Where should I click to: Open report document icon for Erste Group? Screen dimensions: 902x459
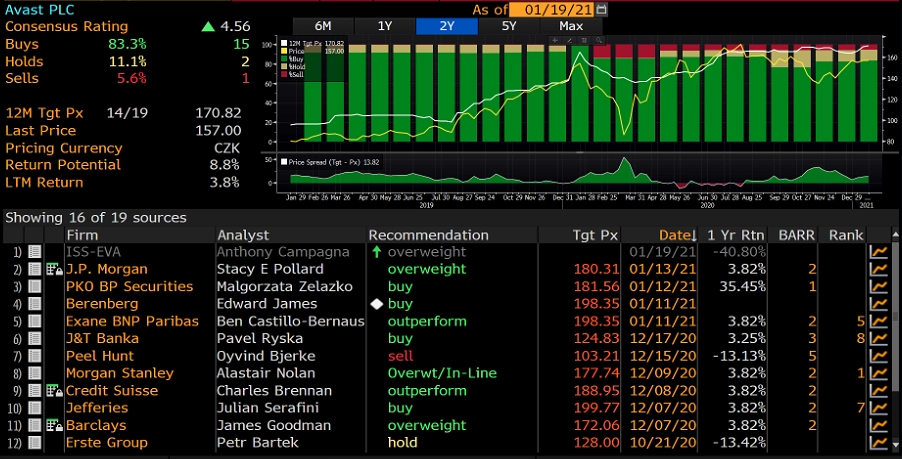click(x=35, y=442)
